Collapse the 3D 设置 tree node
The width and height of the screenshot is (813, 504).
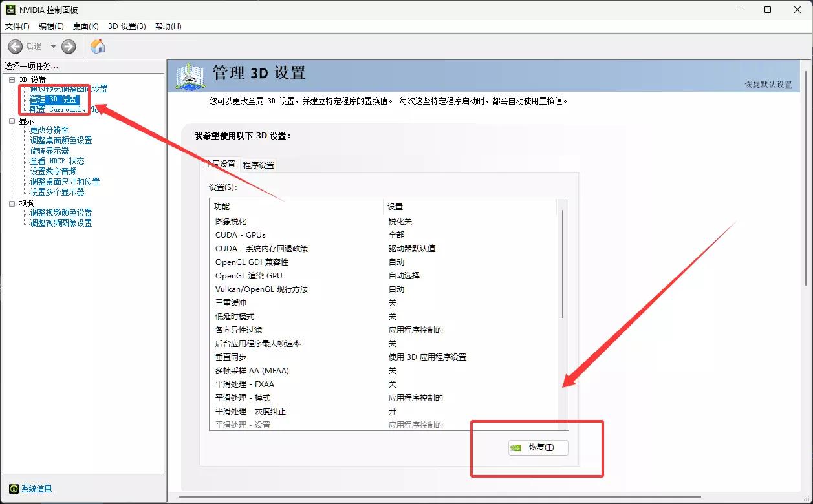pyautogui.click(x=12, y=79)
